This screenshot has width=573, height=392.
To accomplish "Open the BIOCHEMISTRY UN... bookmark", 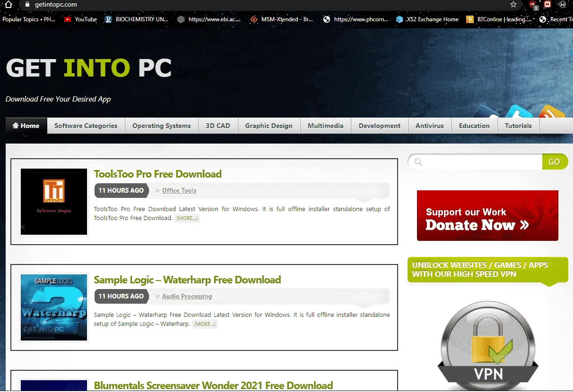I will 136,19.
